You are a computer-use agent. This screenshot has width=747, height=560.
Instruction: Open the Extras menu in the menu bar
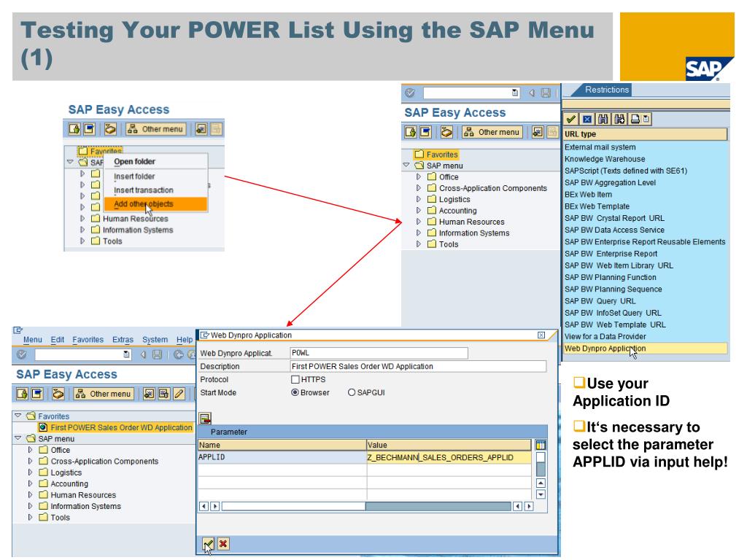(x=123, y=340)
